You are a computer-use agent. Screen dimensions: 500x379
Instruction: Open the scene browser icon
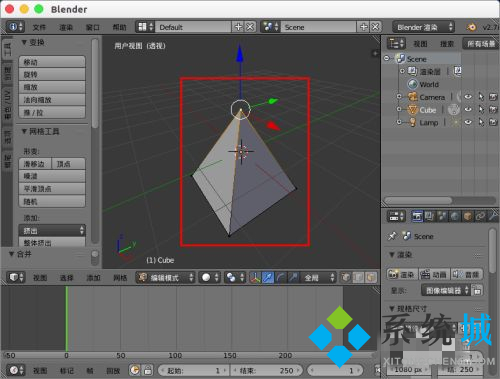tap(271, 27)
